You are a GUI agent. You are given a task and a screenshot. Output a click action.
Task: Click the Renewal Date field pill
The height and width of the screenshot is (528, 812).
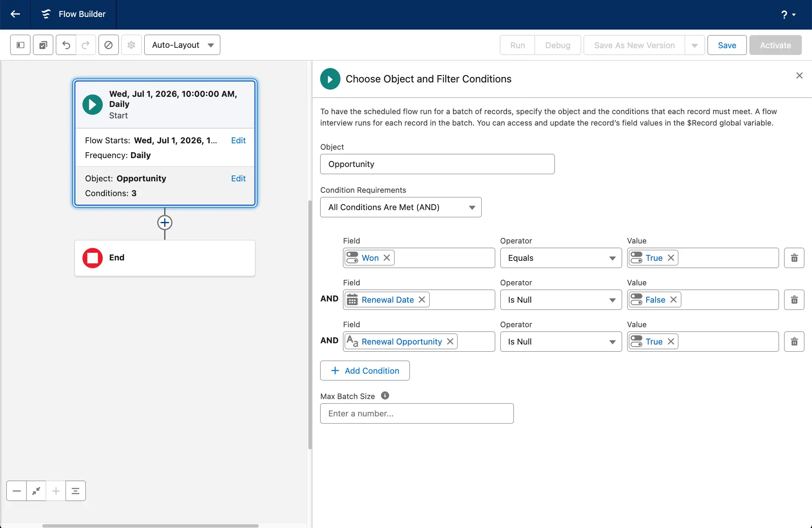click(x=387, y=300)
